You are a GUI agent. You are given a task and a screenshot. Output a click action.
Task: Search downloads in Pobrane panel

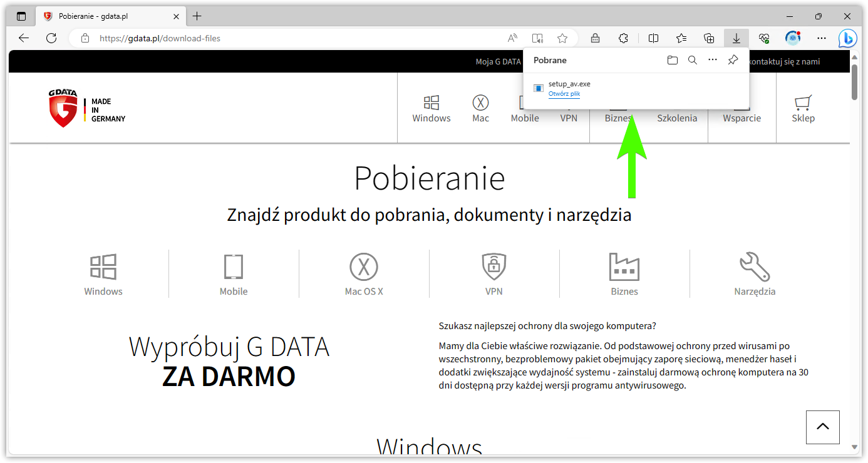693,60
